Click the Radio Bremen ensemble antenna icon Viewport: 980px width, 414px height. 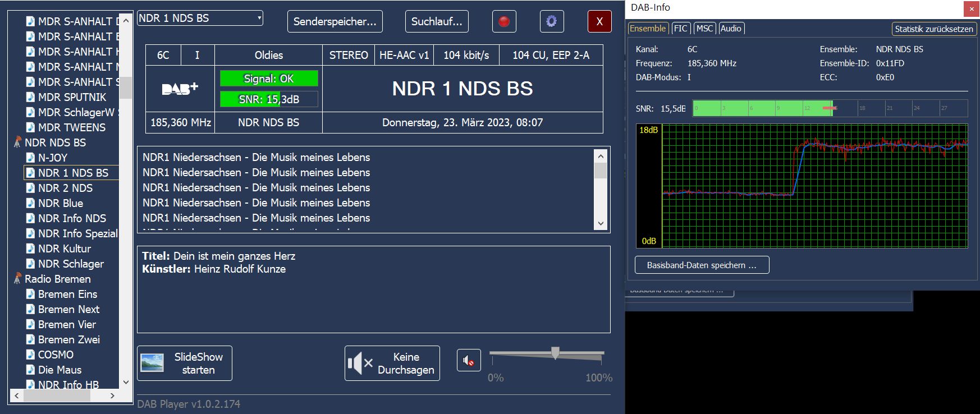tap(17, 279)
